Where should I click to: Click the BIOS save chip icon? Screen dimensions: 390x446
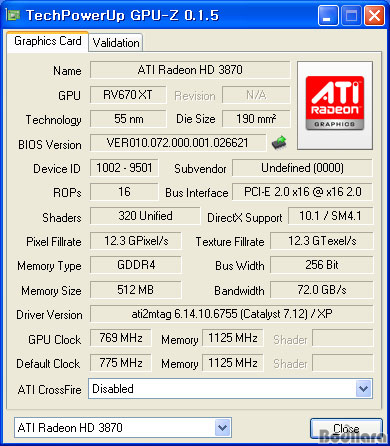(279, 143)
